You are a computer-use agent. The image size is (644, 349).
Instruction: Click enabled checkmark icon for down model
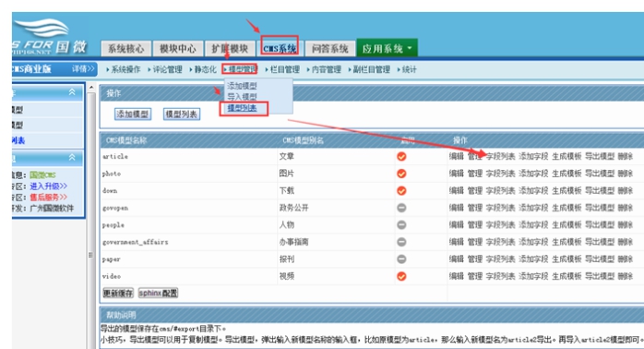tap(401, 191)
